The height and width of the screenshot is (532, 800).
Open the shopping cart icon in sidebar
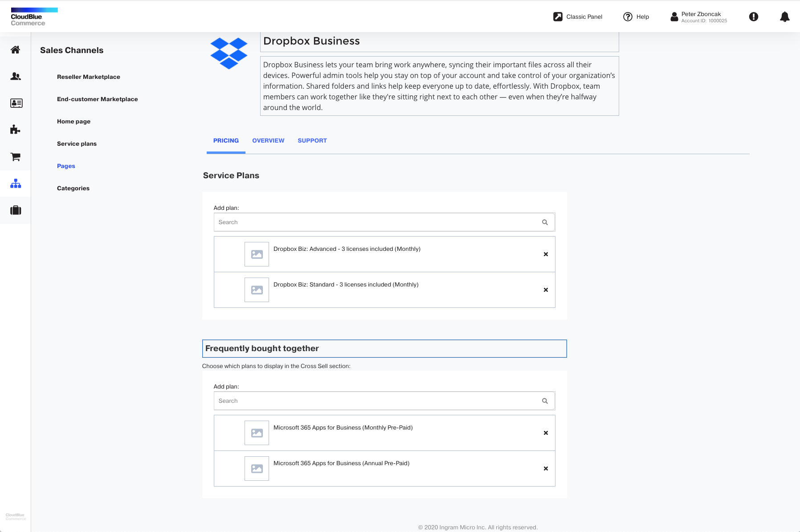point(16,156)
